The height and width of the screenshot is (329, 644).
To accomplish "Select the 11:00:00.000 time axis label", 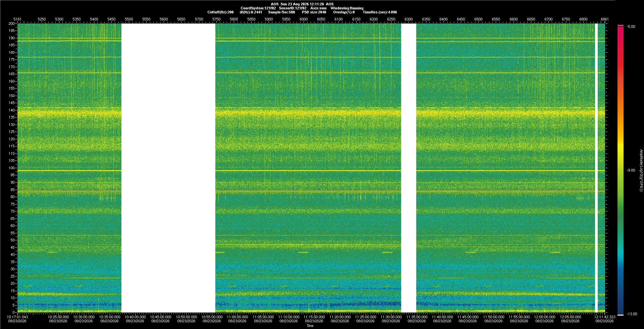I will click(x=237, y=317).
